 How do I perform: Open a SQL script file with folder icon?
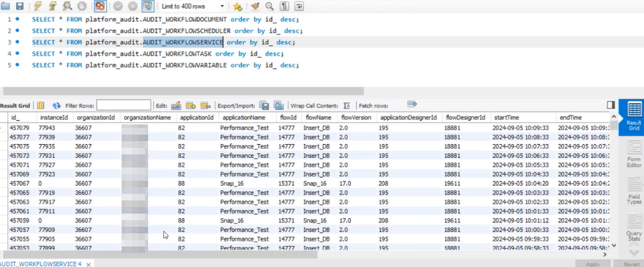(5, 6)
